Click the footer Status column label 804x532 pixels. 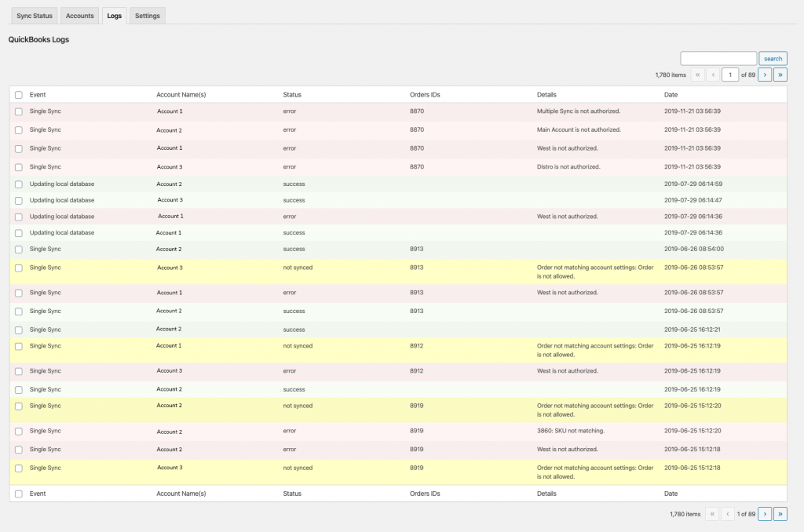coord(292,494)
